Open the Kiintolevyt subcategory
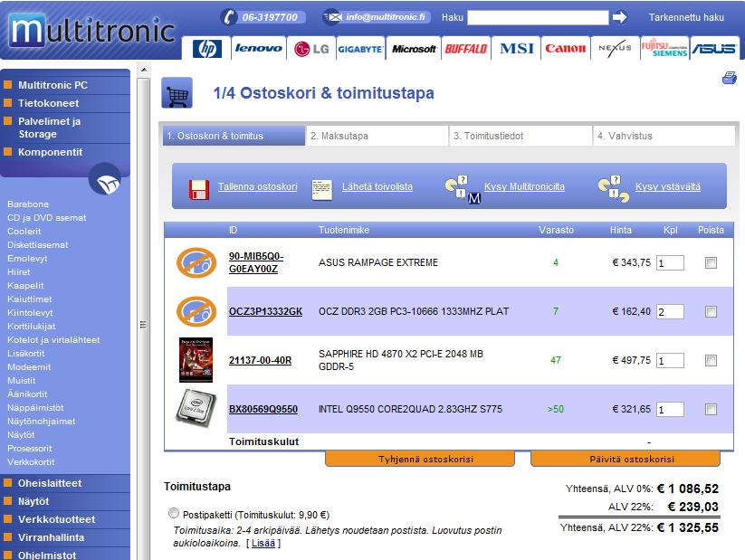Image resolution: width=745 pixels, height=560 pixels. [x=30, y=312]
